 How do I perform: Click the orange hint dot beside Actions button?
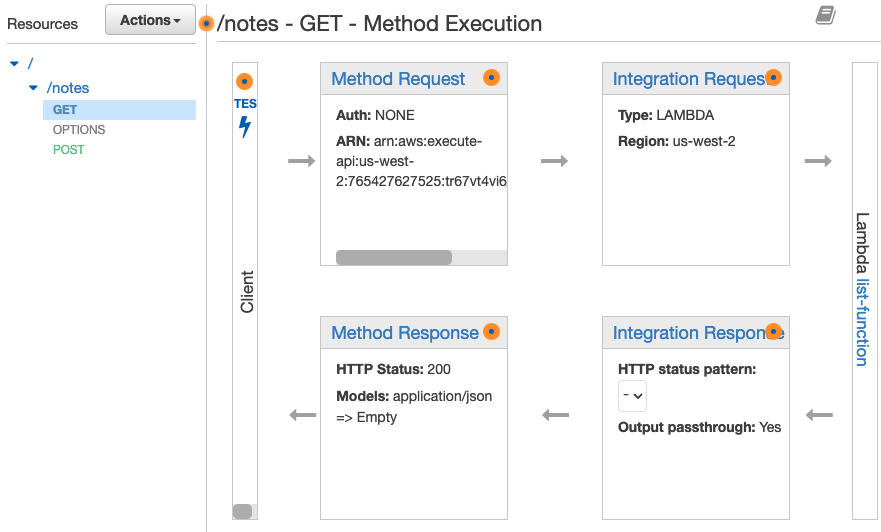206,24
